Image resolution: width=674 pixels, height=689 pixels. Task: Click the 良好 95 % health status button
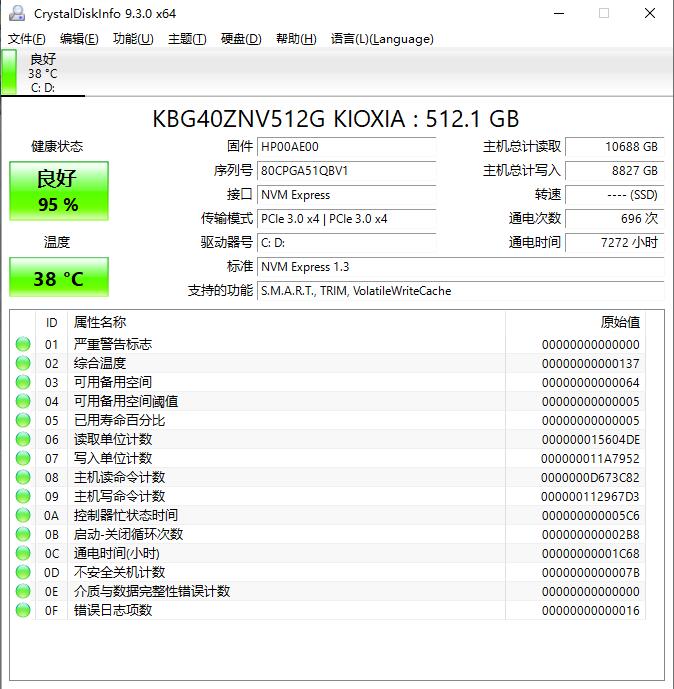(x=59, y=191)
